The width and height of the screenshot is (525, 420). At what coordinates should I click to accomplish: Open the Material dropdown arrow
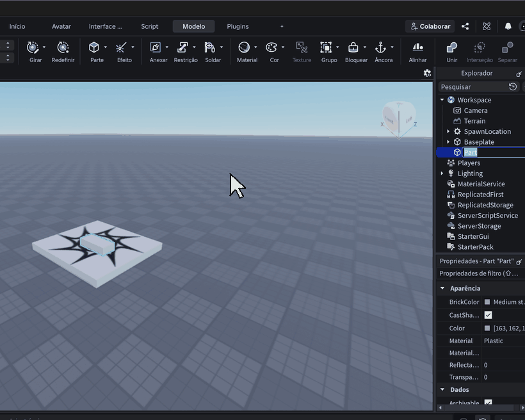click(256, 47)
